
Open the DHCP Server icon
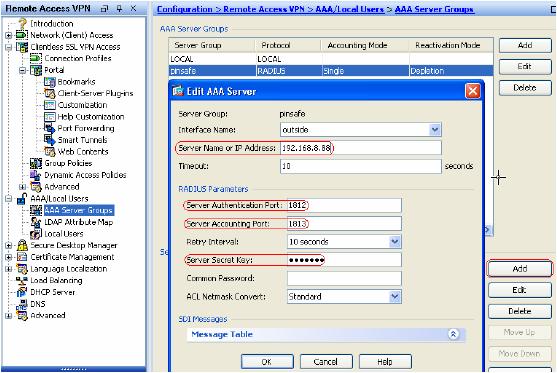tap(22, 292)
